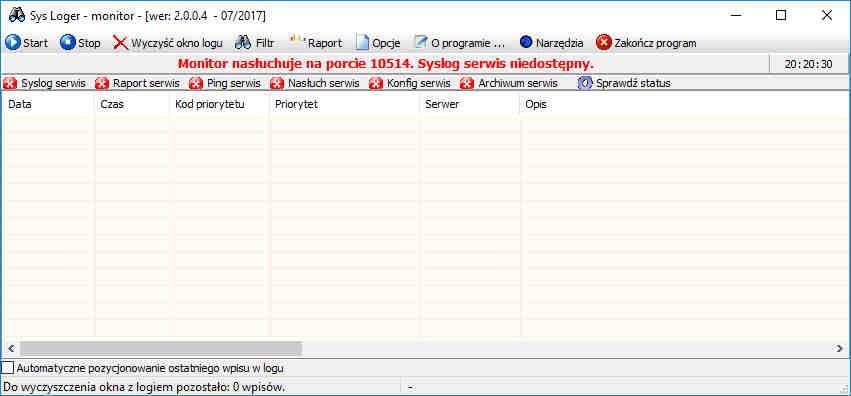Click the Archiwum serwis red status icon
The width and height of the screenshot is (851, 396).
coord(467,84)
